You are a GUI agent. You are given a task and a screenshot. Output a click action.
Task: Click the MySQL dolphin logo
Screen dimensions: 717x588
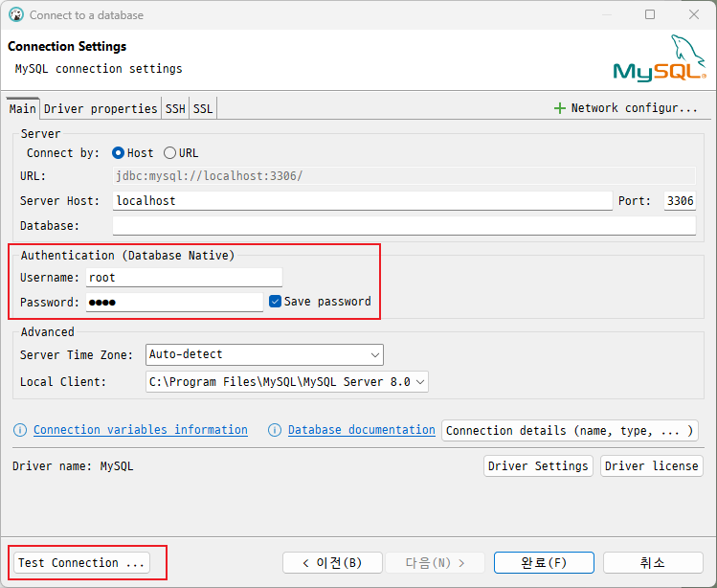[660, 58]
